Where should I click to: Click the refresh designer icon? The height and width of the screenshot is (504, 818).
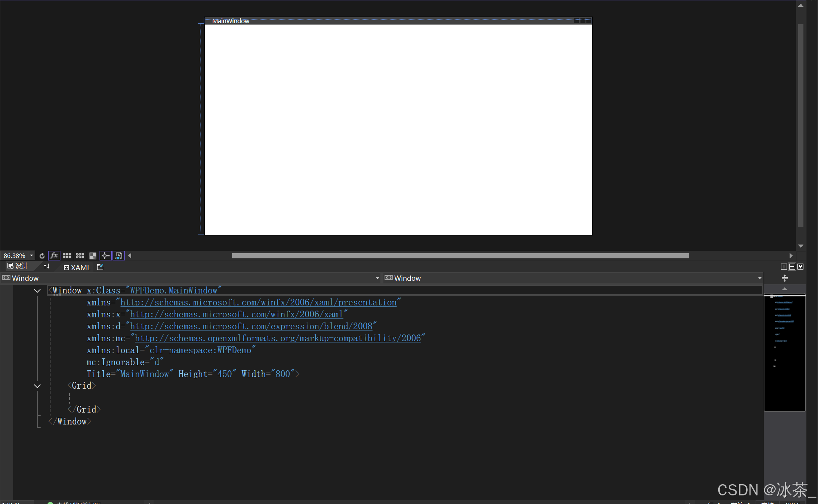coord(42,256)
